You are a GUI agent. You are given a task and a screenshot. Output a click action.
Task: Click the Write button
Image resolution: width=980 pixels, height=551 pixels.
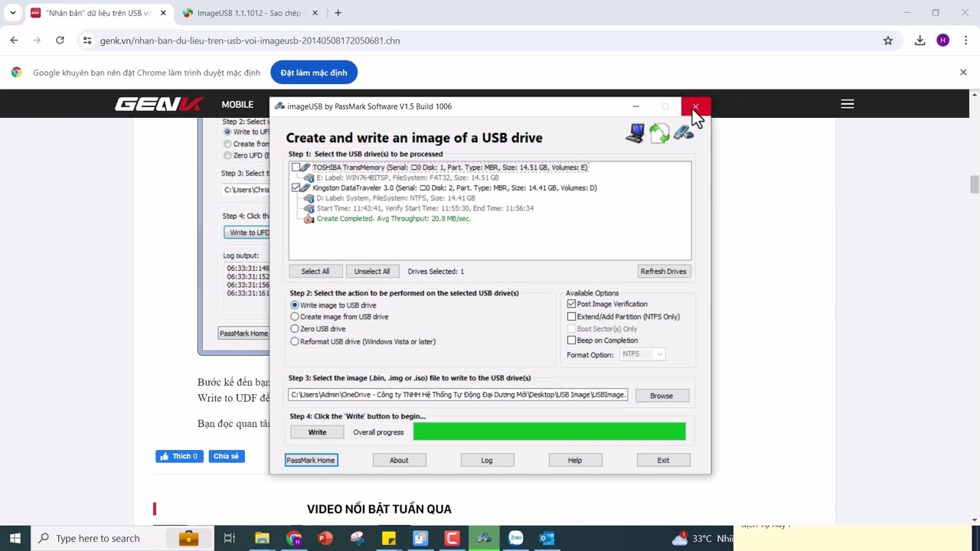pyautogui.click(x=317, y=432)
